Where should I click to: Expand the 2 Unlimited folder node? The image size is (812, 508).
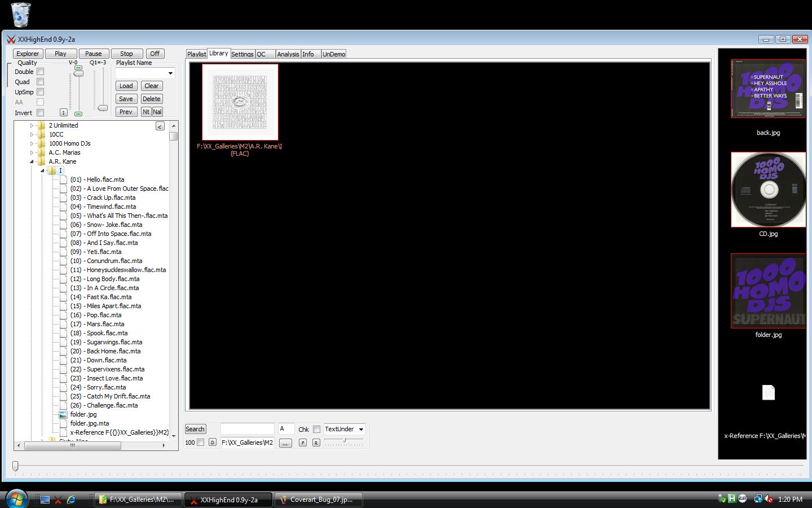[x=32, y=125]
